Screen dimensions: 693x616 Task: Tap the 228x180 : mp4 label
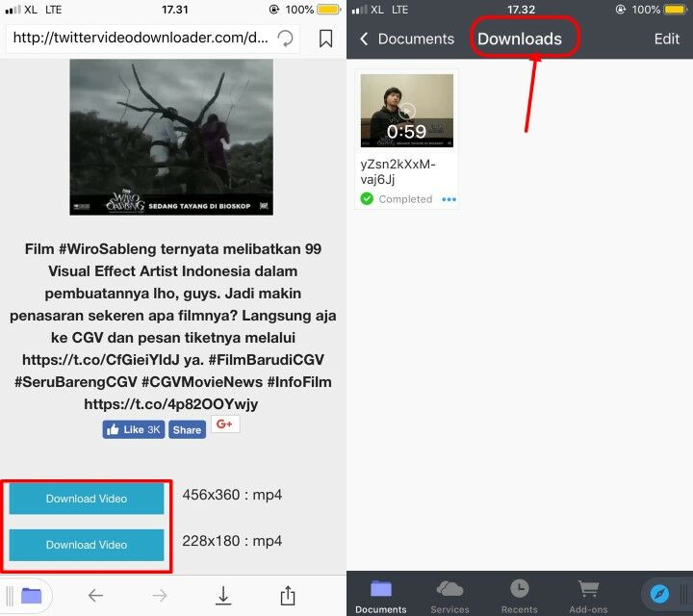coord(232,541)
